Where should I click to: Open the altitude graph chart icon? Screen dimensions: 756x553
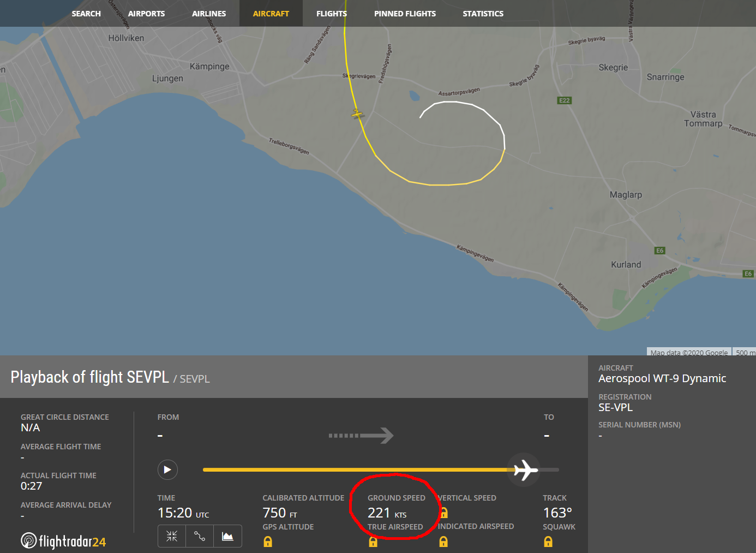click(227, 536)
